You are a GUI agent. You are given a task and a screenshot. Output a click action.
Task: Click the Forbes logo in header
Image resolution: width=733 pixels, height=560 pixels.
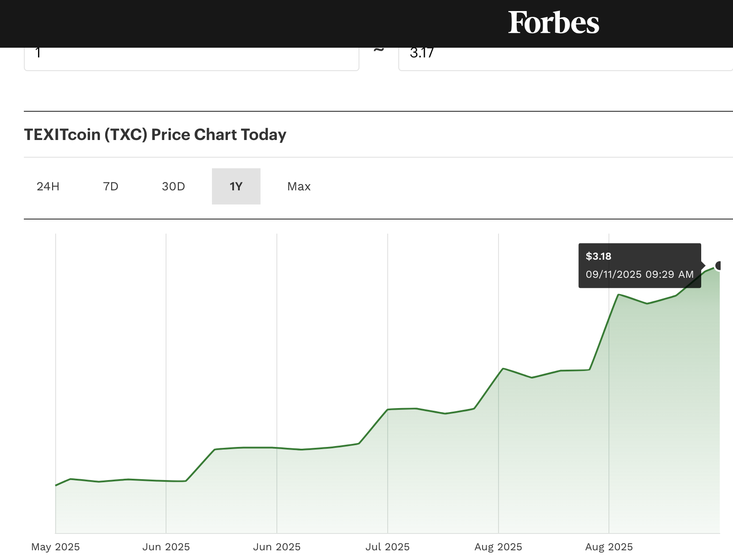point(553,23)
